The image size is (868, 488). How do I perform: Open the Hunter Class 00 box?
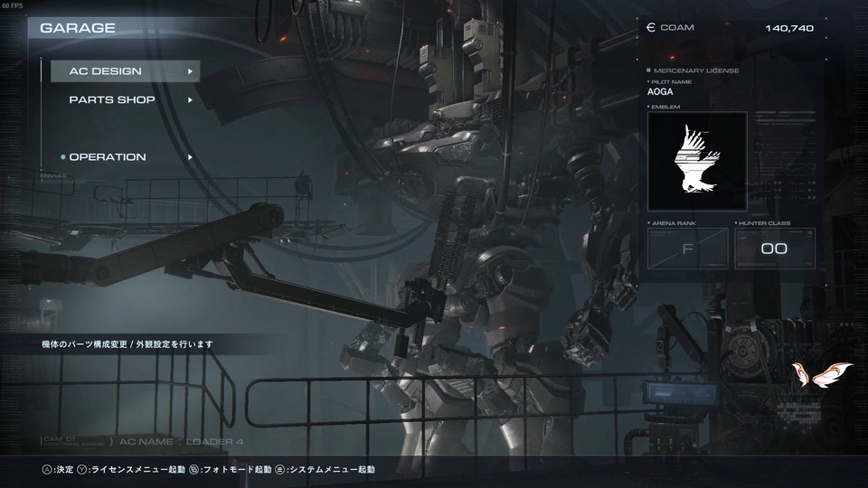[x=775, y=249]
